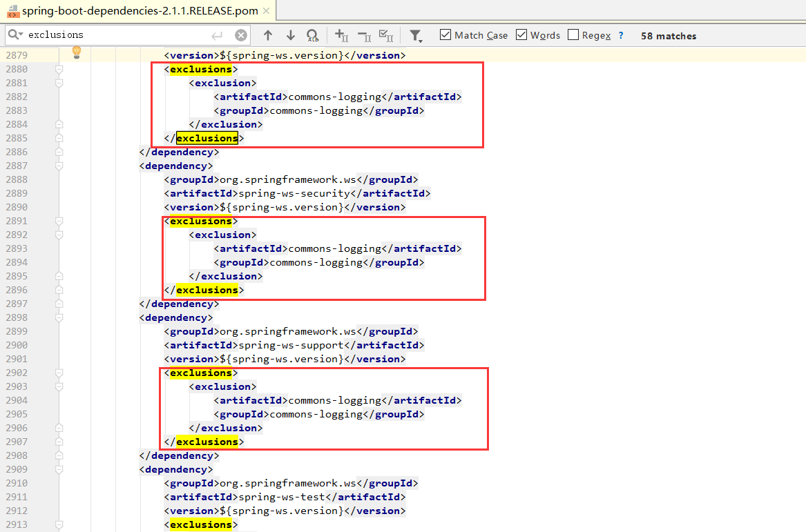This screenshot has height=532, width=806.
Task: Click commons-logging groupId on line 2905
Action: pyautogui.click(x=316, y=415)
